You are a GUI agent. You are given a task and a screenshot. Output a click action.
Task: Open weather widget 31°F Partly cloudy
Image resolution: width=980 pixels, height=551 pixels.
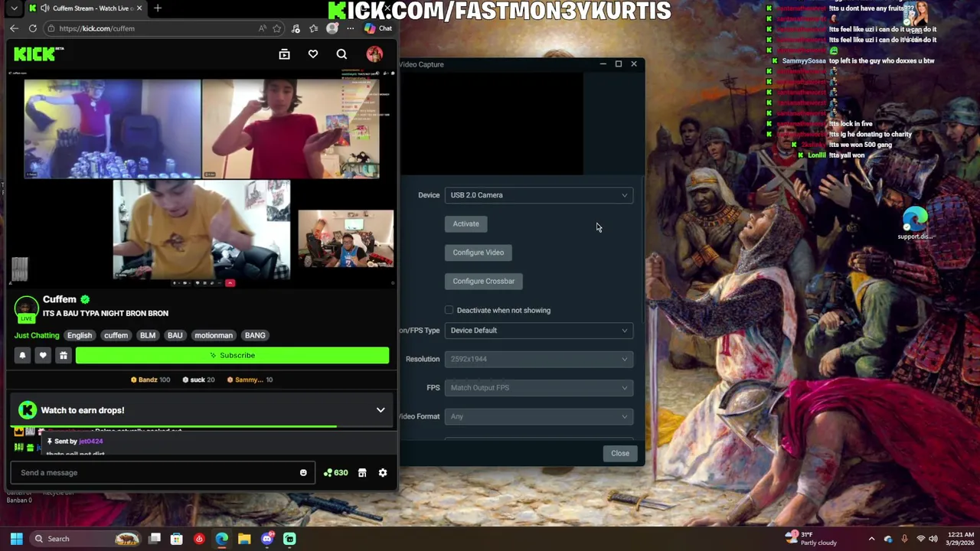[x=811, y=539]
